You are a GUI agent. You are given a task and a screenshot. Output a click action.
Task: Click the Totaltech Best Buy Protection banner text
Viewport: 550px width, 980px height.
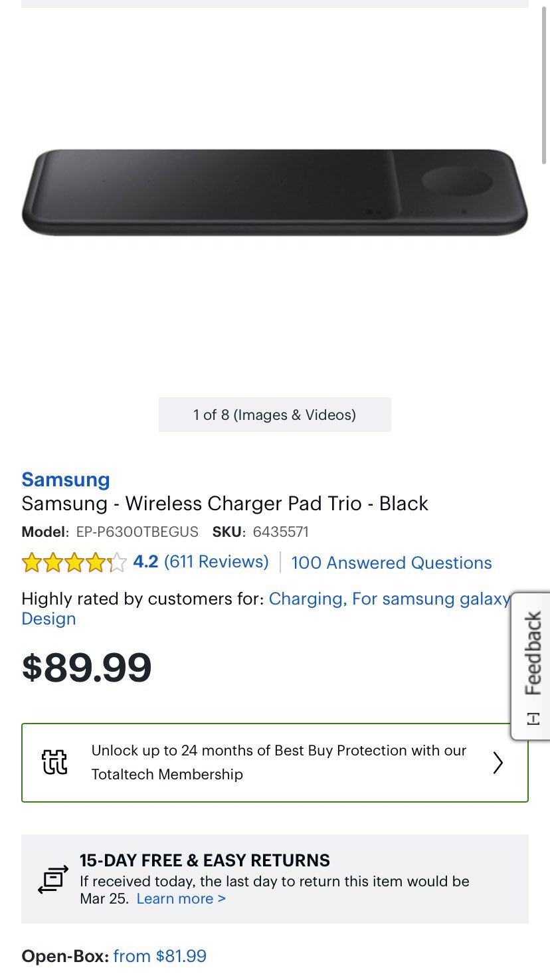pyautogui.click(x=279, y=762)
